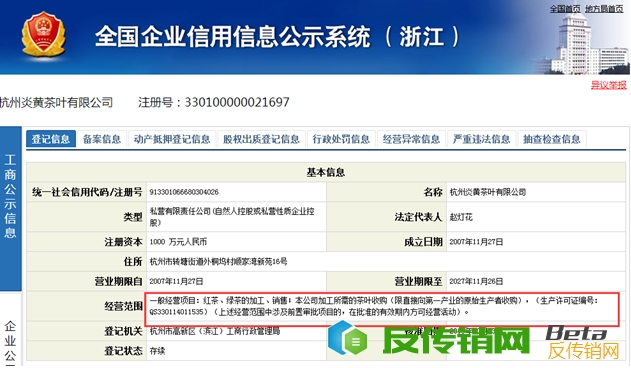This screenshot has height=368, width=631.
Task: Open the 抽查检查信息 tab
Action: pos(552,139)
